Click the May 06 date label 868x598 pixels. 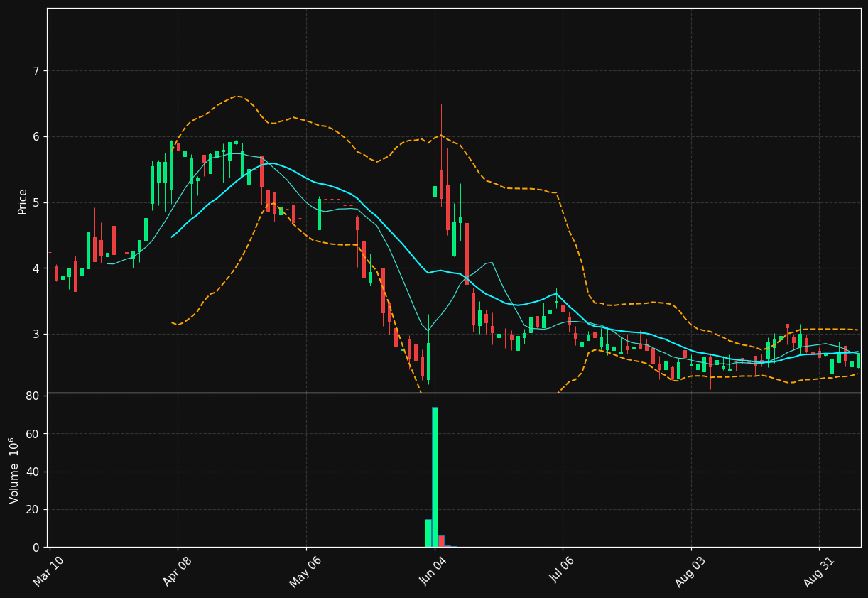click(x=305, y=572)
